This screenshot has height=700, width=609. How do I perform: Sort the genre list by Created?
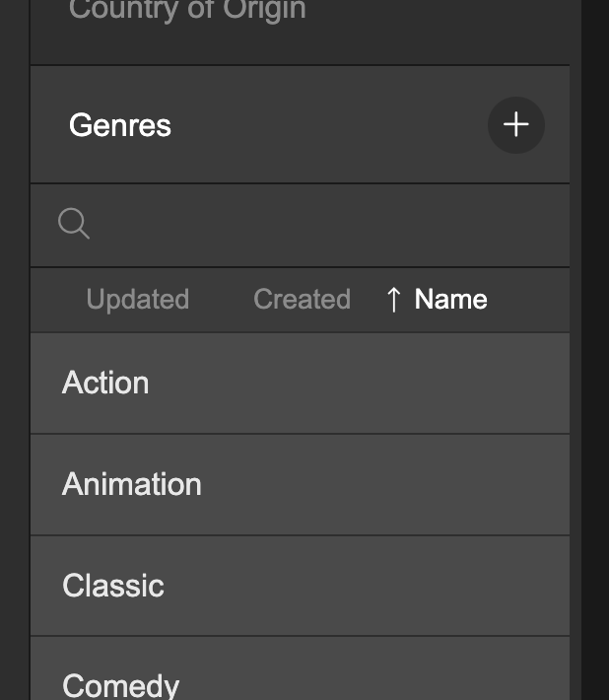pos(302,300)
